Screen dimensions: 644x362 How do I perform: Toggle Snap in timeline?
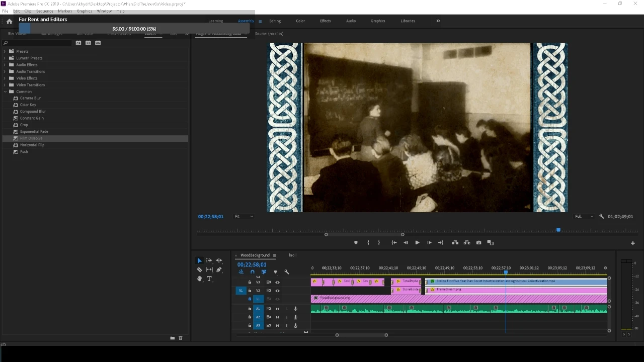point(253,272)
